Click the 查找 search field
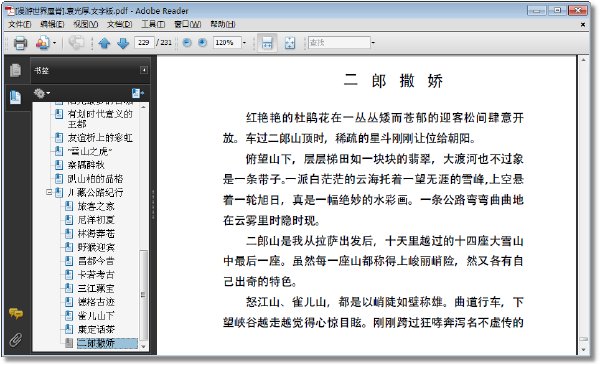Viewport: 600px width, 366px height. click(x=339, y=42)
